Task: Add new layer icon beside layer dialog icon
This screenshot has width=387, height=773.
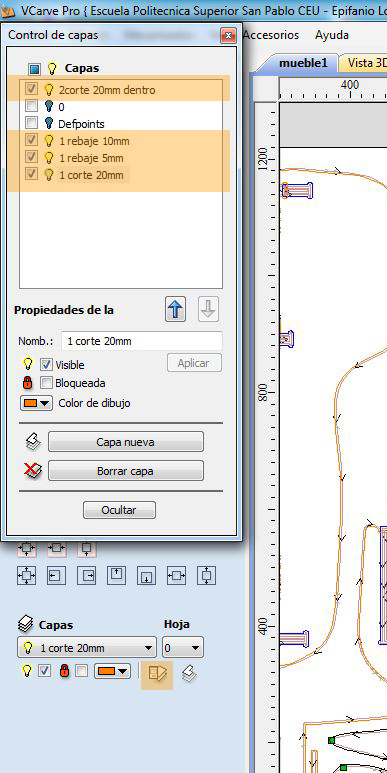Action: (x=188, y=673)
